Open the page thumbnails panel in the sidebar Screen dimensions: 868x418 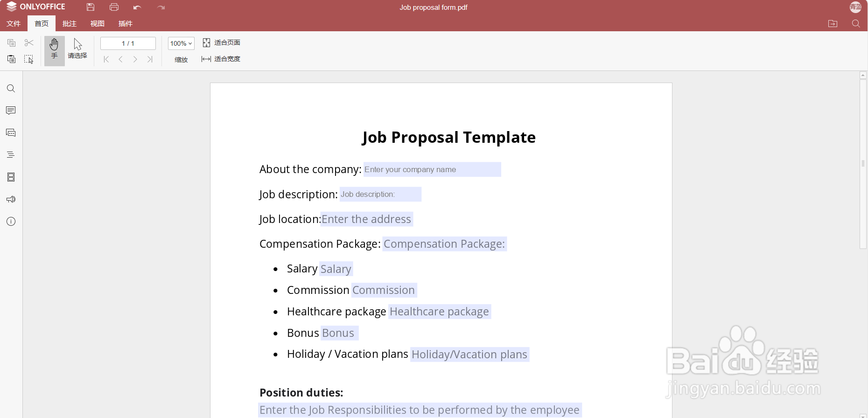(11, 177)
